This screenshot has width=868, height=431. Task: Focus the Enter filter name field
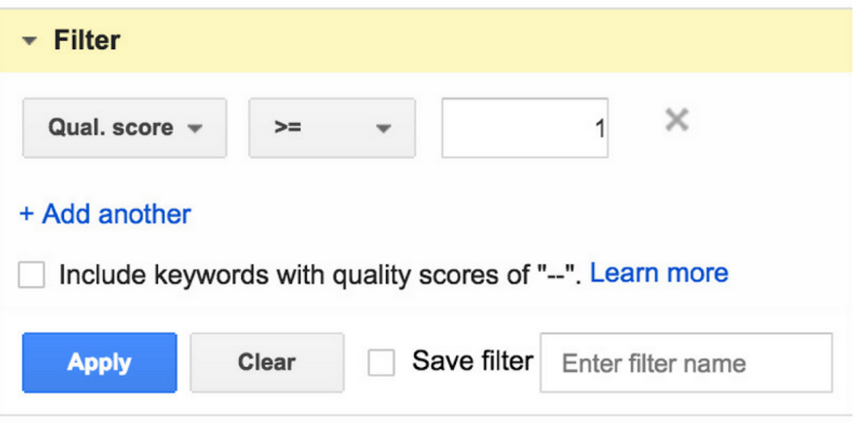pyautogui.click(x=686, y=363)
